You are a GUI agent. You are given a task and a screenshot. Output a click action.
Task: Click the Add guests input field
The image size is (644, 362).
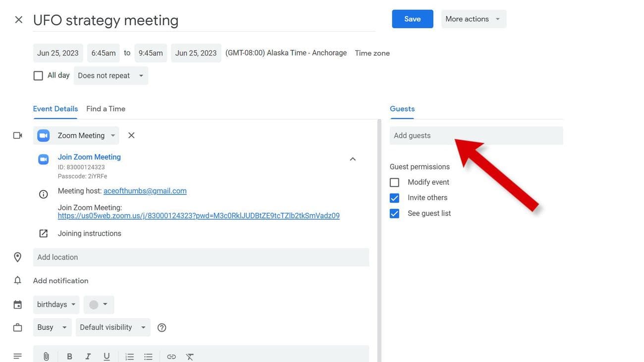(476, 136)
